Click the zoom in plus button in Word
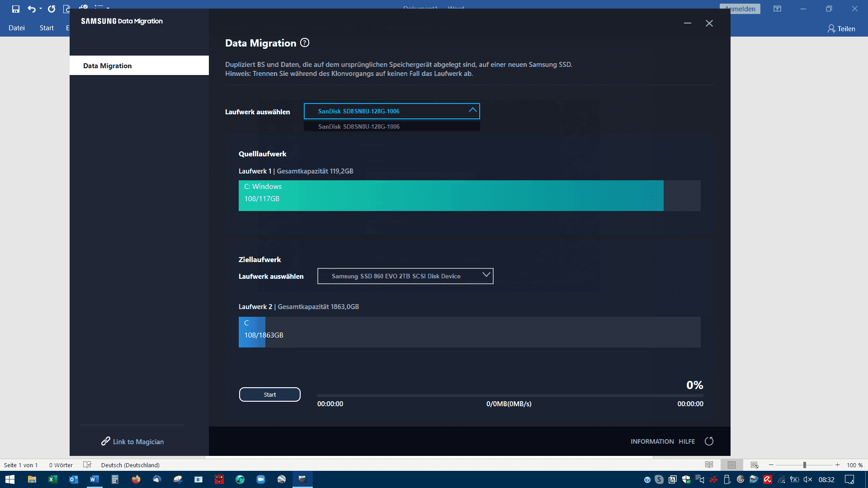868x488 pixels. point(837,465)
